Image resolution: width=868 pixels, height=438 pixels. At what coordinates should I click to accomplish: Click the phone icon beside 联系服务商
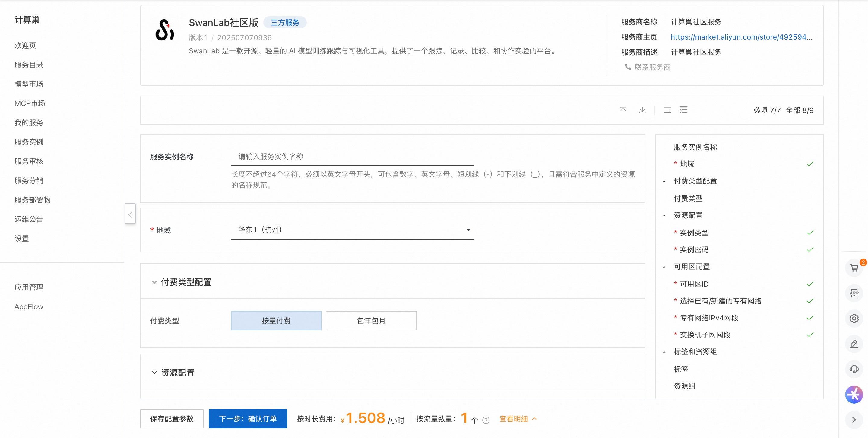point(628,67)
